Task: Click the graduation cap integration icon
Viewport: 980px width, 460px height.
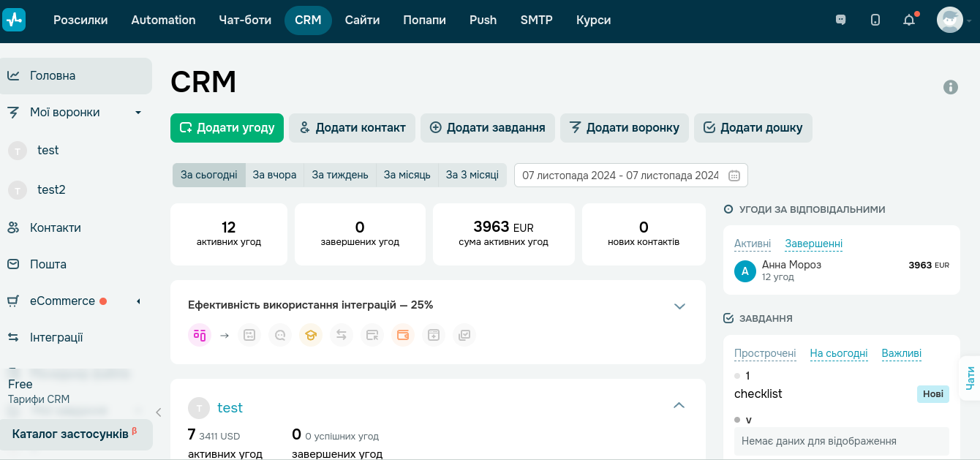Action: [310, 335]
